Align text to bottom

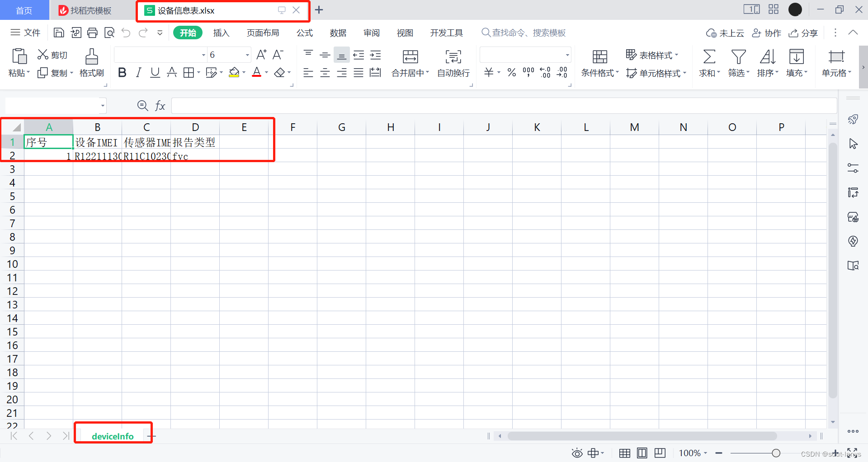tap(342, 55)
